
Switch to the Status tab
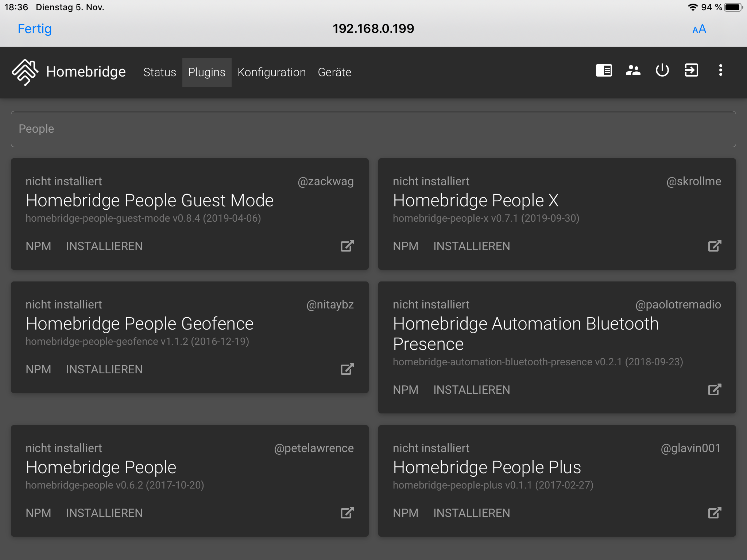click(159, 72)
